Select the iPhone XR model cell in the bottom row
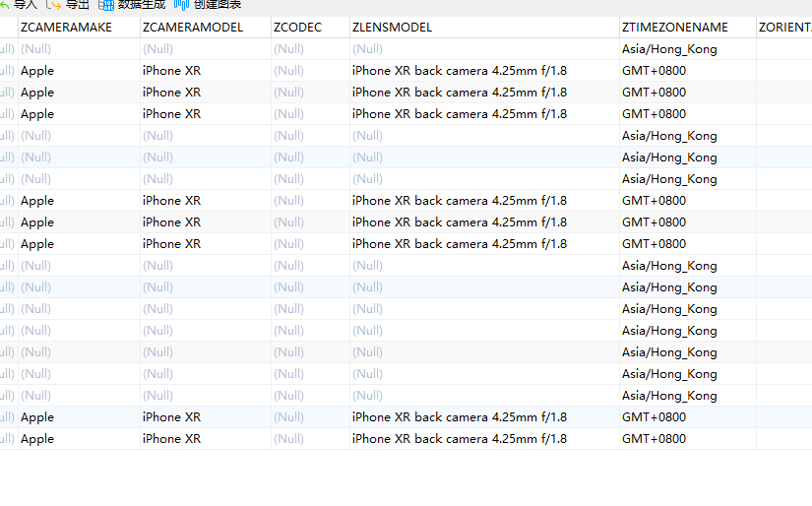 click(x=206, y=439)
